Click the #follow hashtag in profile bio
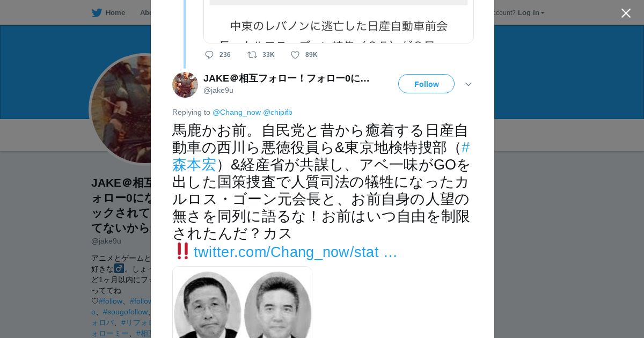 [x=111, y=301]
